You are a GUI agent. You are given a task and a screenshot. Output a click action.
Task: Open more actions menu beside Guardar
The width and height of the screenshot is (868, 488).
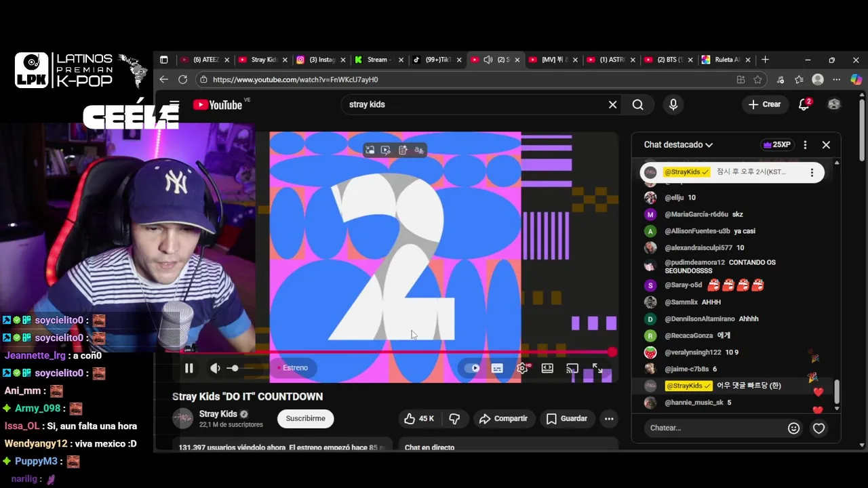609,419
